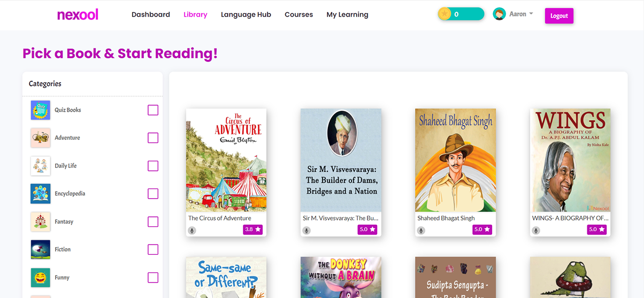Click the Categories heading
This screenshot has height=298, width=644.
tap(45, 84)
